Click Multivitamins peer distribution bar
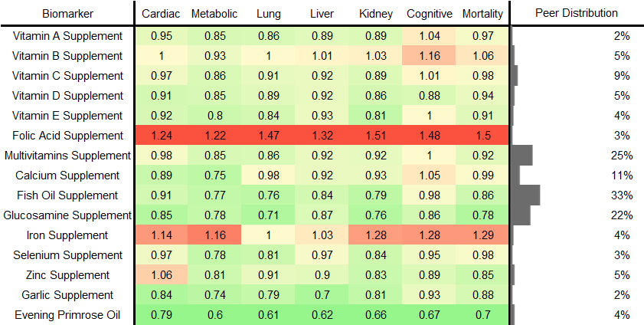 point(521,156)
